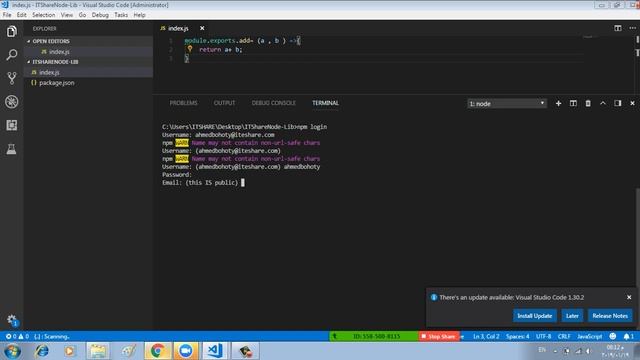Click the screen share ID status indicator
The image size is (640, 360).
[x=373, y=336]
